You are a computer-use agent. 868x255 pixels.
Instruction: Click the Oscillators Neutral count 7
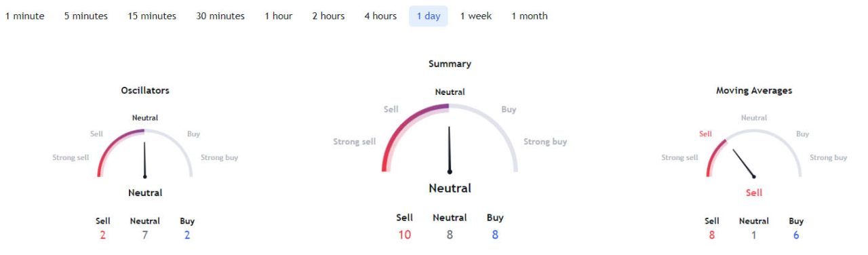(x=145, y=235)
